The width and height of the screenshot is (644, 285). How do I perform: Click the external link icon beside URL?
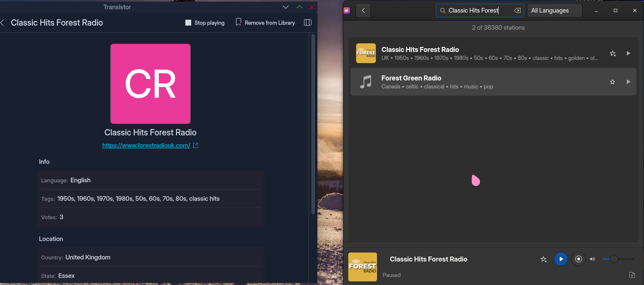click(195, 145)
